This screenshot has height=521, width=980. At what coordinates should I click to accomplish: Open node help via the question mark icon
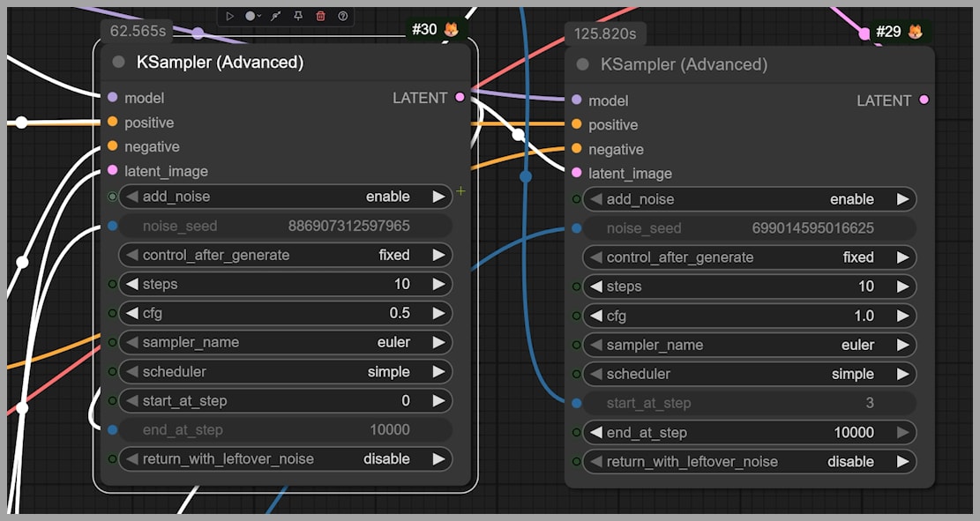pyautogui.click(x=343, y=16)
